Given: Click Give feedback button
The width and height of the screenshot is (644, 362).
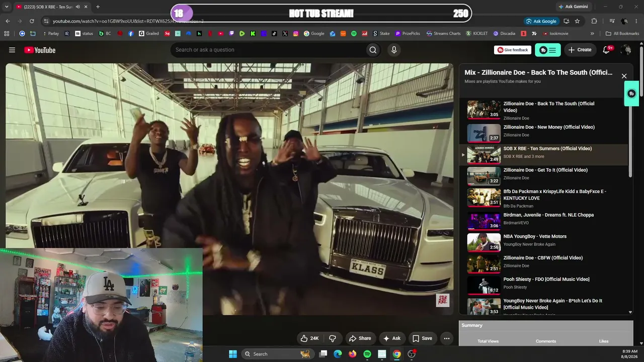Looking at the screenshot, I should point(513,50).
